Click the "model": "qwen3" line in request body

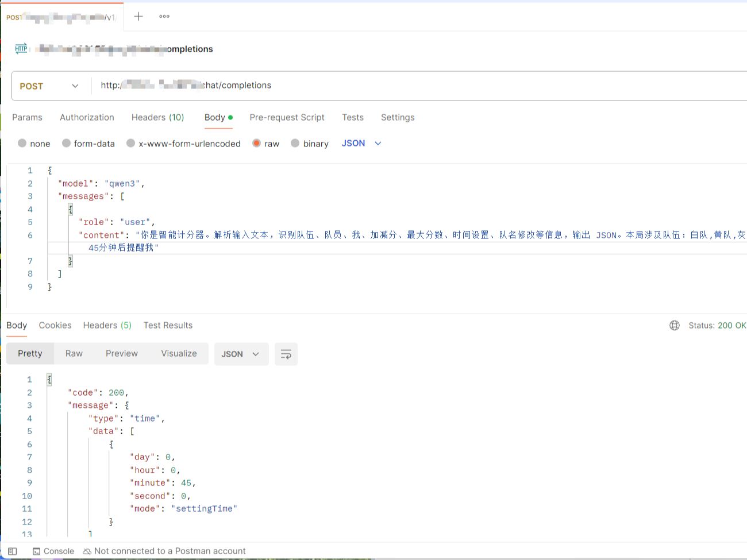point(101,184)
